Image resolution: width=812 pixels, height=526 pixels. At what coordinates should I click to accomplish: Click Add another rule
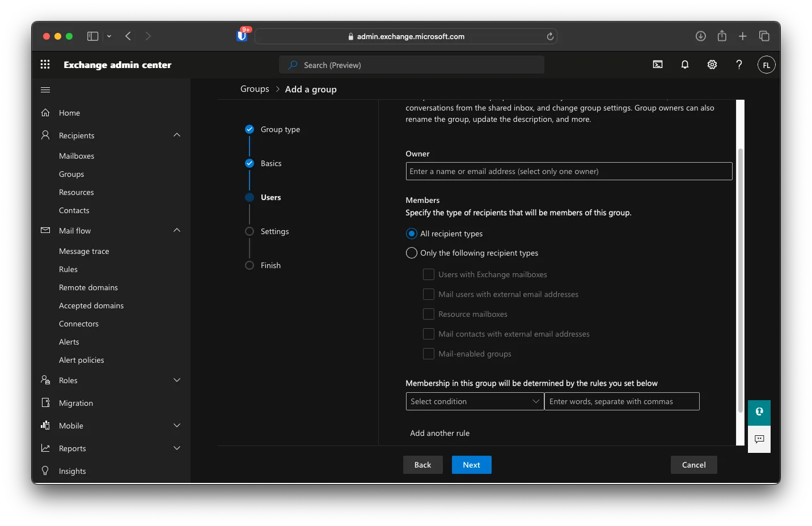pyautogui.click(x=439, y=433)
